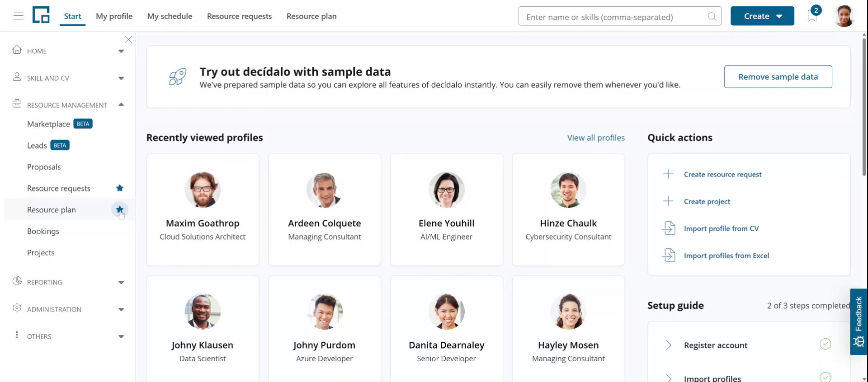Expand the Skill and CV section

click(x=121, y=78)
